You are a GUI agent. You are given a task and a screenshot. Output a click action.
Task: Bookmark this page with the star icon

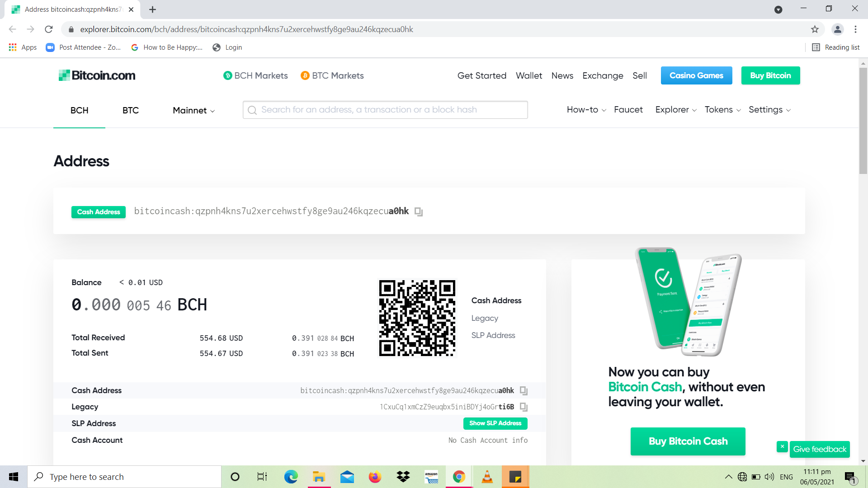815,29
